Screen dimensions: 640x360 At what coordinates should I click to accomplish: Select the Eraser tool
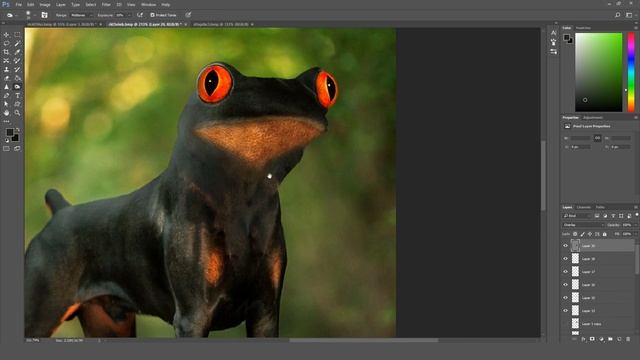pyautogui.click(x=7, y=78)
